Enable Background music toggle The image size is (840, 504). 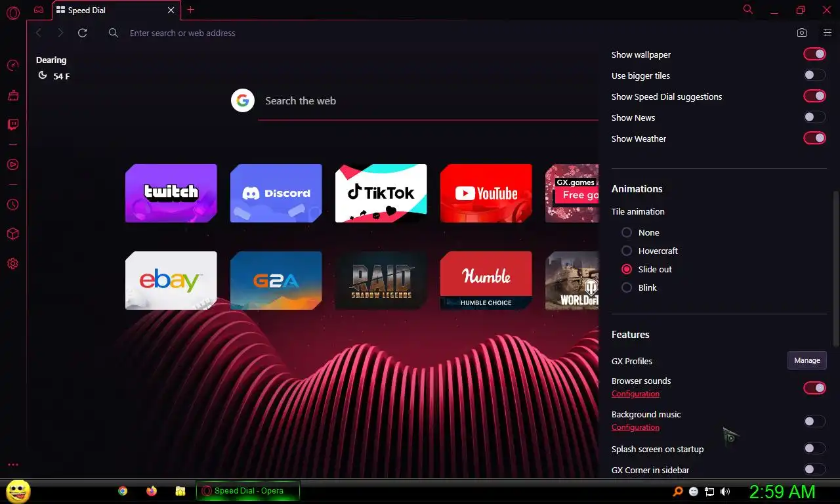[814, 421]
